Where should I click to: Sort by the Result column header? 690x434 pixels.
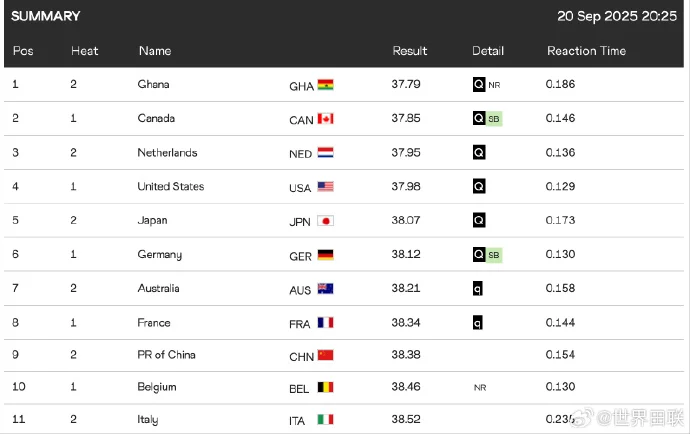[409, 51]
